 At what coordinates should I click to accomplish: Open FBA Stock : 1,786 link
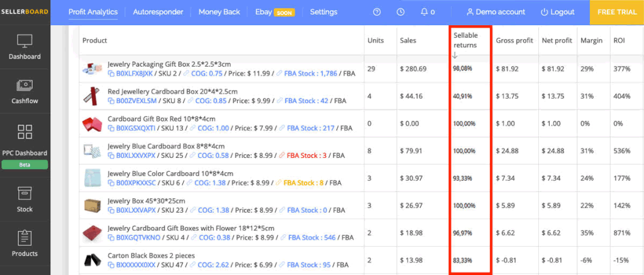click(x=311, y=74)
